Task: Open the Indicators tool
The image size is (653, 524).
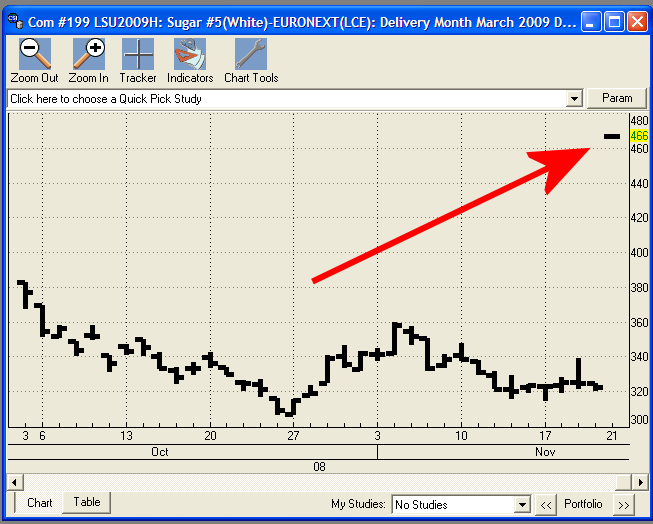Action: (190, 54)
